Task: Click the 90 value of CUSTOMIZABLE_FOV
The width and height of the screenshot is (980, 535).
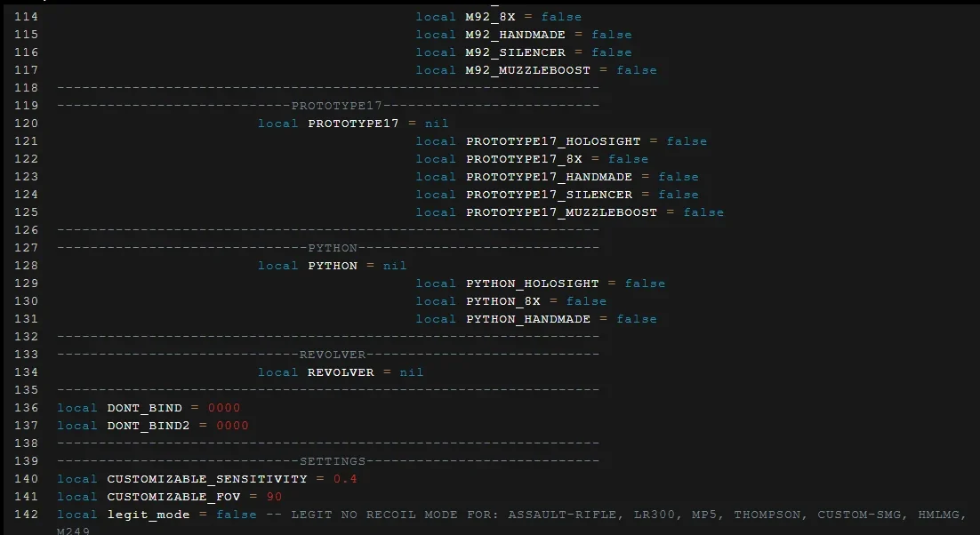Action: [x=274, y=497]
